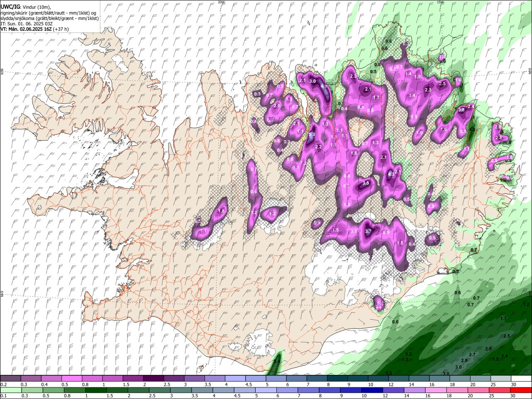Click the 2.2 snowfall value on the map
Screen dimensions: 532x399
click(319, 147)
